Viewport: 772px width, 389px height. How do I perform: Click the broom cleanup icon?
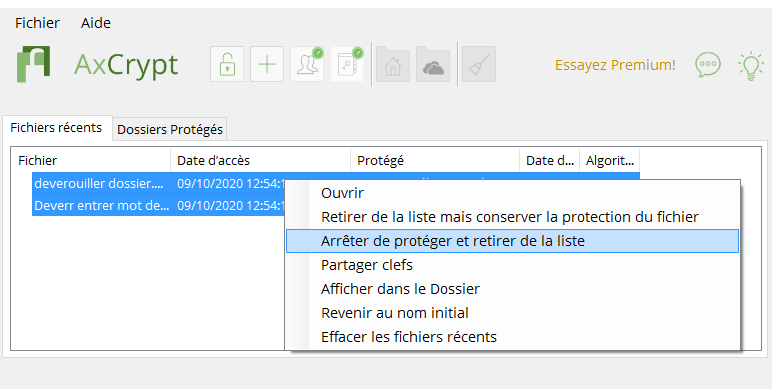(479, 65)
